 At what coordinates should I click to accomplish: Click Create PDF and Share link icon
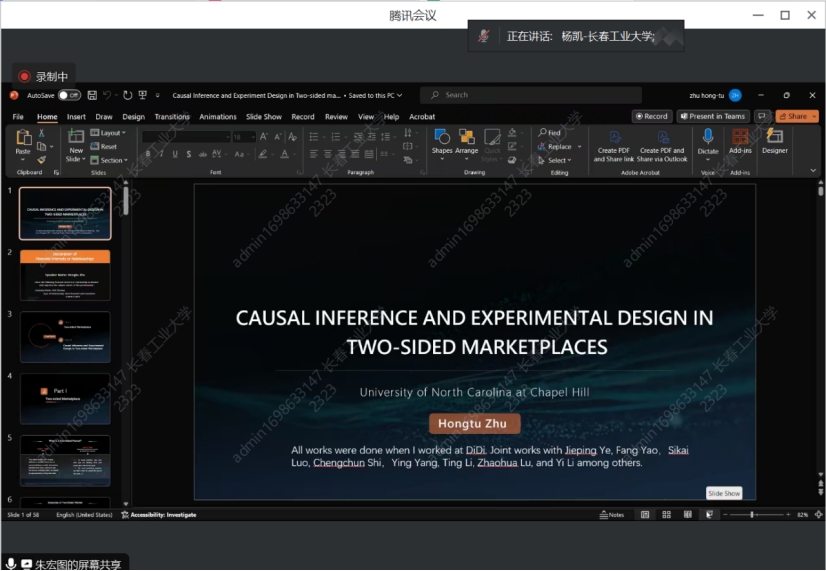pos(614,138)
